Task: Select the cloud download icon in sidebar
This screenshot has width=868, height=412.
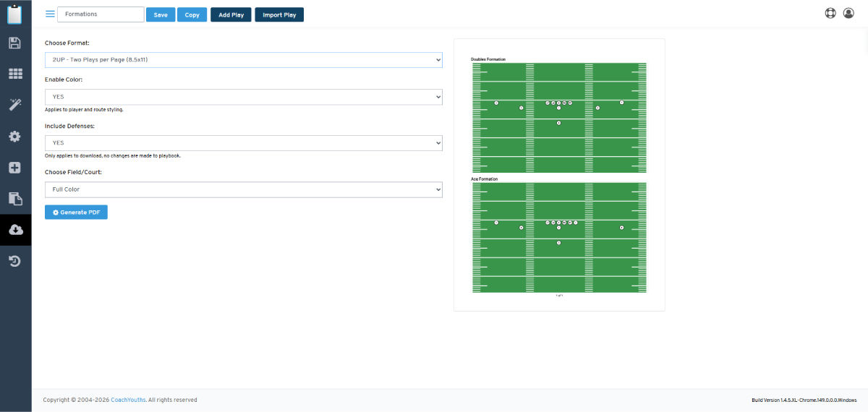Action: (15, 230)
